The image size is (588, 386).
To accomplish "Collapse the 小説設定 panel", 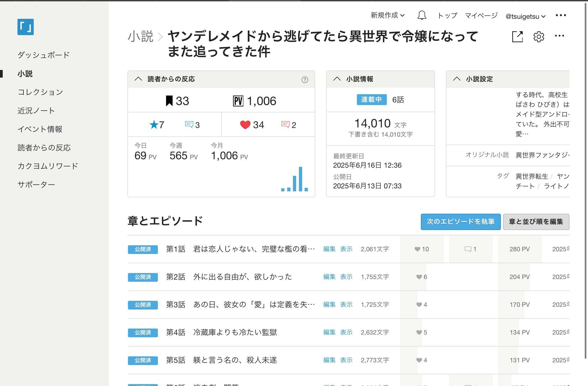I will 457,79.
